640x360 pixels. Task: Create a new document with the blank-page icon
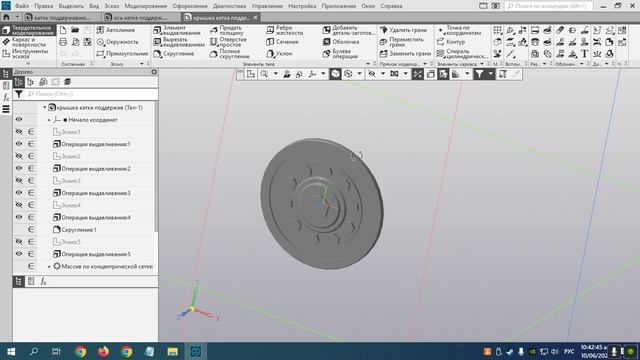(x=63, y=30)
